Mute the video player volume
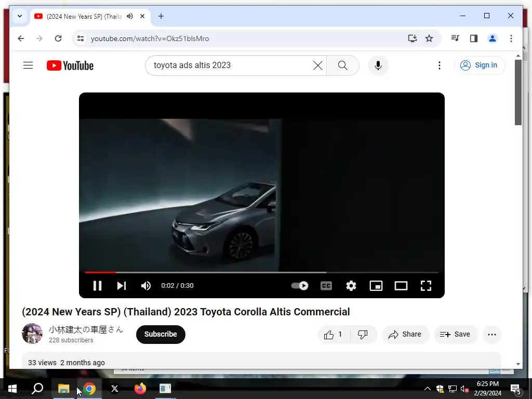 pos(146,286)
